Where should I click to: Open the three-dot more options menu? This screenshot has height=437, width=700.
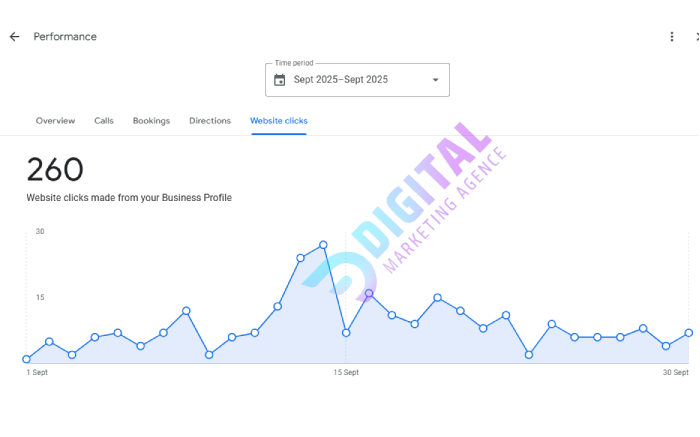point(672,37)
